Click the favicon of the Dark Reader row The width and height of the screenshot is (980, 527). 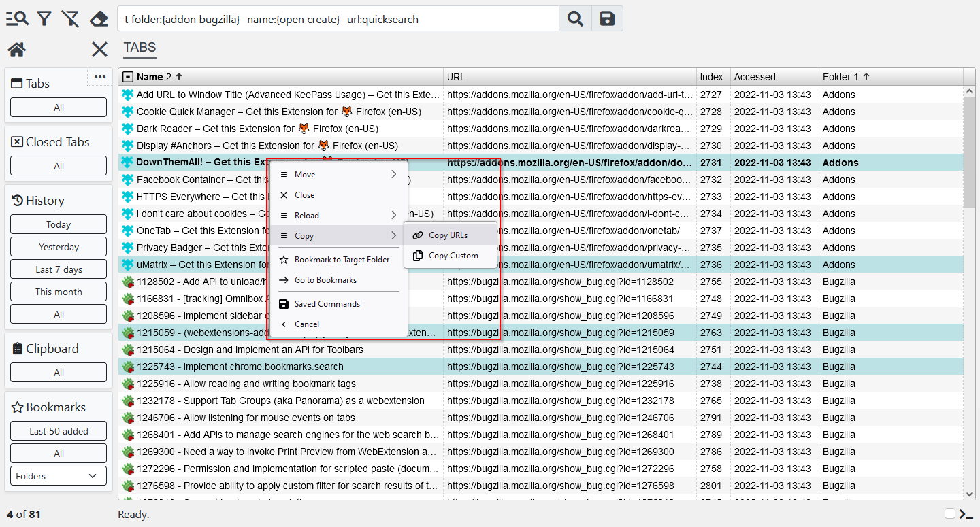pyautogui.click(x=127, y=129)
